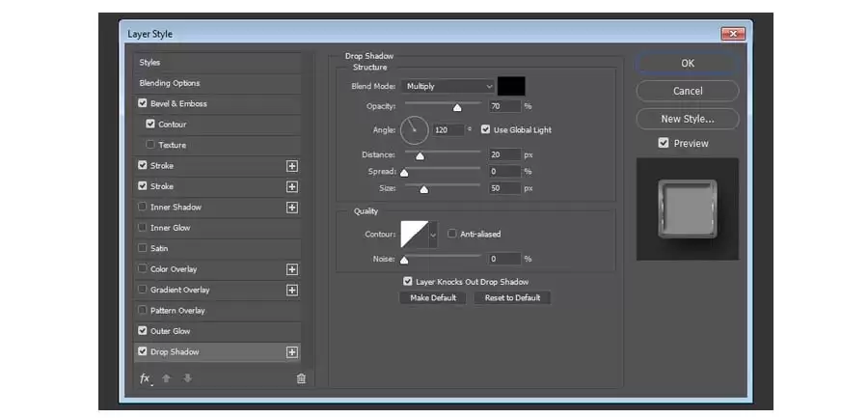Click plus icon beside Color Overlay
868x418 pixels.
tap(292, 269)
